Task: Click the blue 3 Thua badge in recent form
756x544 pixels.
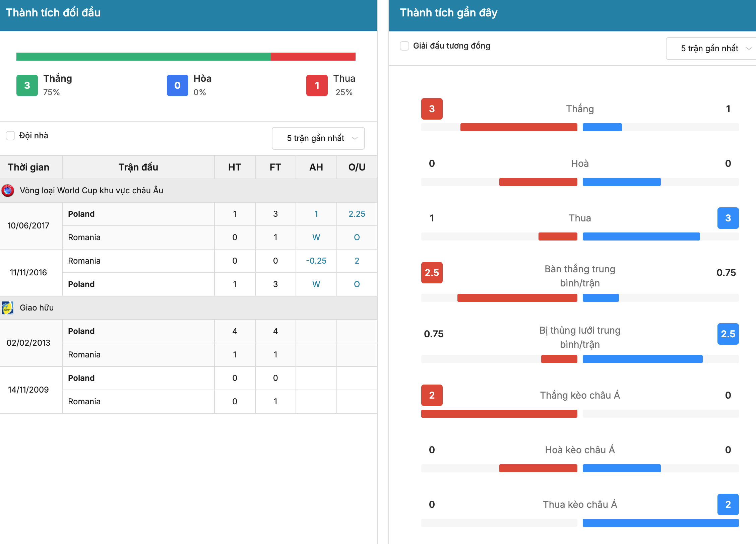Action: 728,218
